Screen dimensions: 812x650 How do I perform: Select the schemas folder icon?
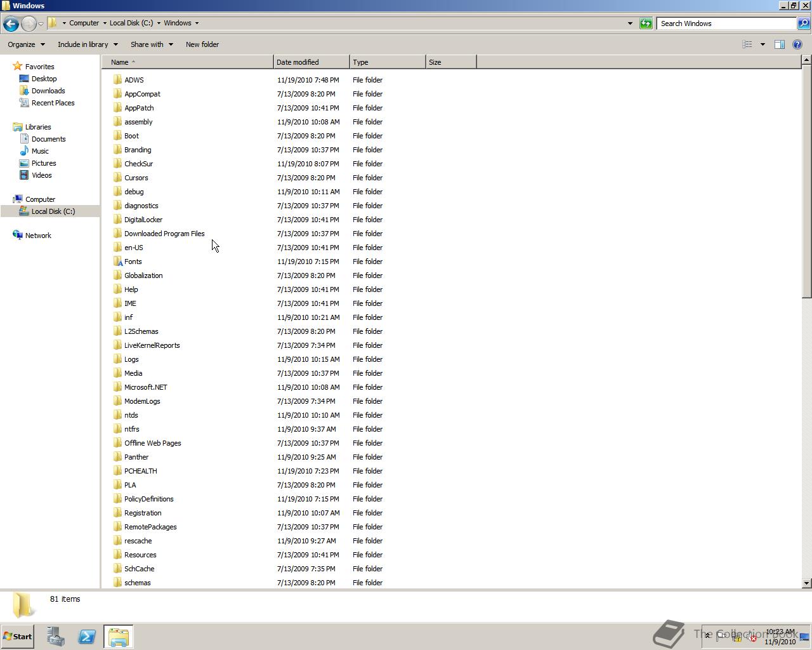click(117, 583)
